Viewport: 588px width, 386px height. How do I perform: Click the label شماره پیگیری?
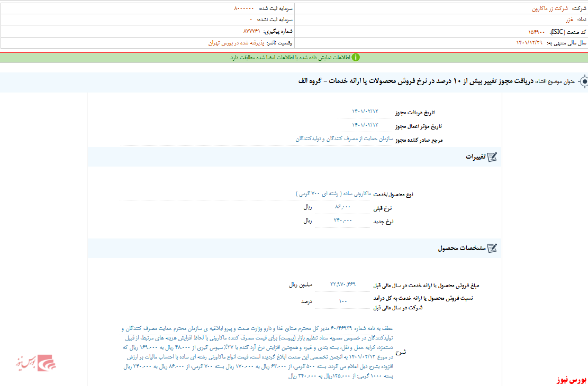[278, 31]
